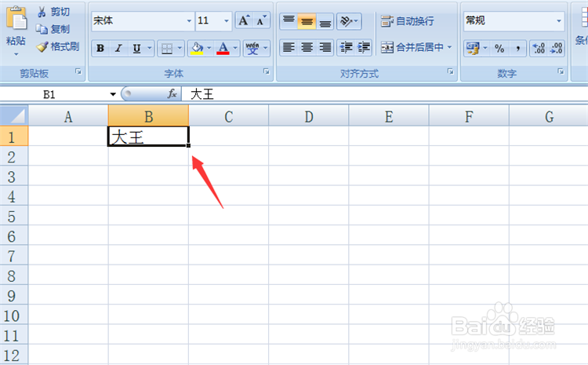Select column D header

click(309, 115)
